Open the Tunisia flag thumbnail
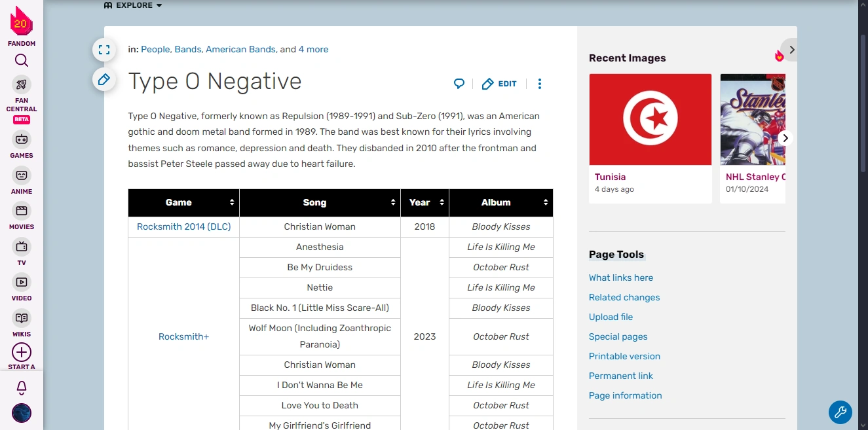Image resolution: width=868 pixels, height=430 pixels. pyautogui.click(x=651, y=119)
